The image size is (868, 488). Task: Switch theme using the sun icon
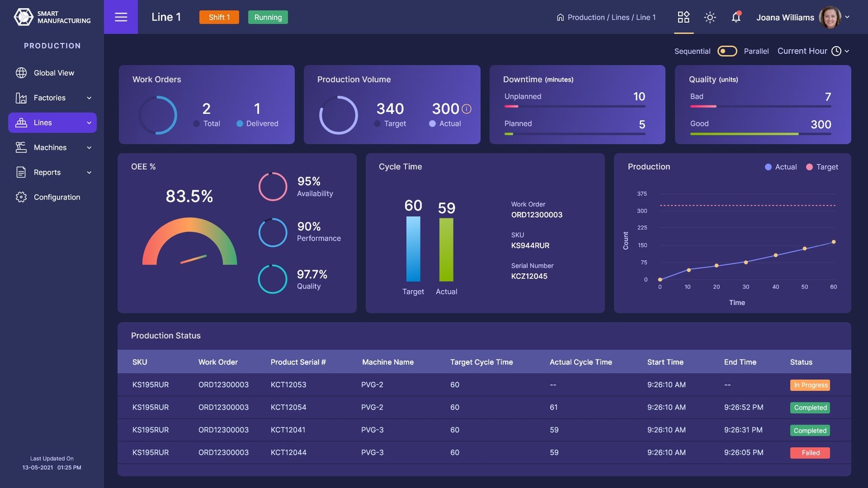click(x=710, y=17)
